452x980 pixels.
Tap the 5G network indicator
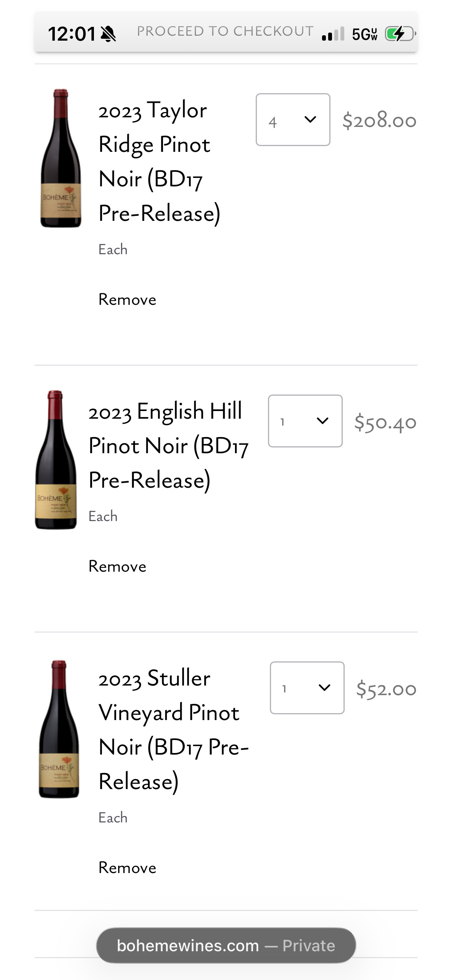point(365,34)
